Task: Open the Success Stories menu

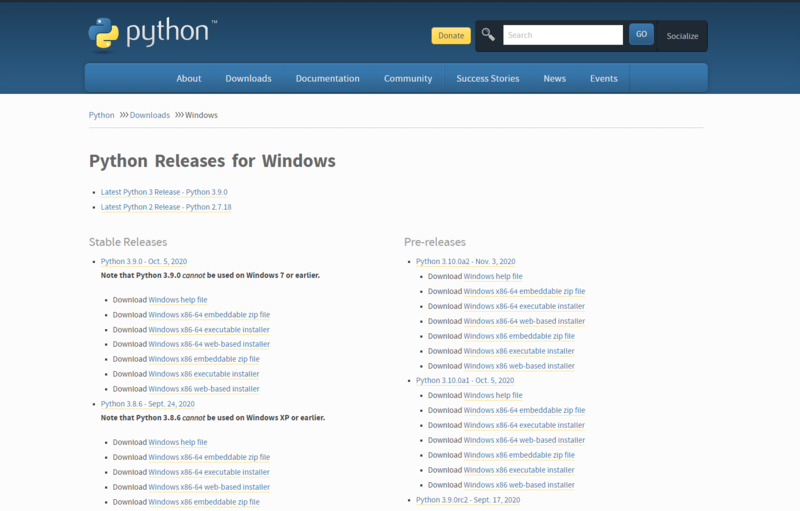Action: [x=488, y=79]
